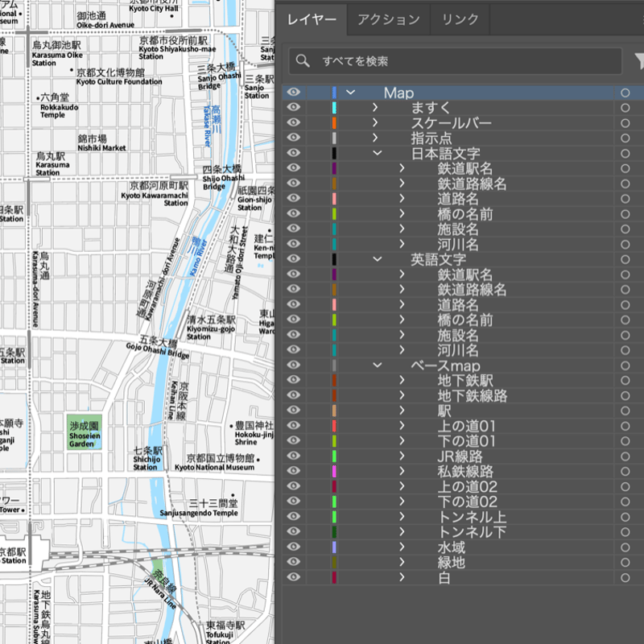Switch to the レイヤー tab
644x644 pixels.
coord(312,19)
